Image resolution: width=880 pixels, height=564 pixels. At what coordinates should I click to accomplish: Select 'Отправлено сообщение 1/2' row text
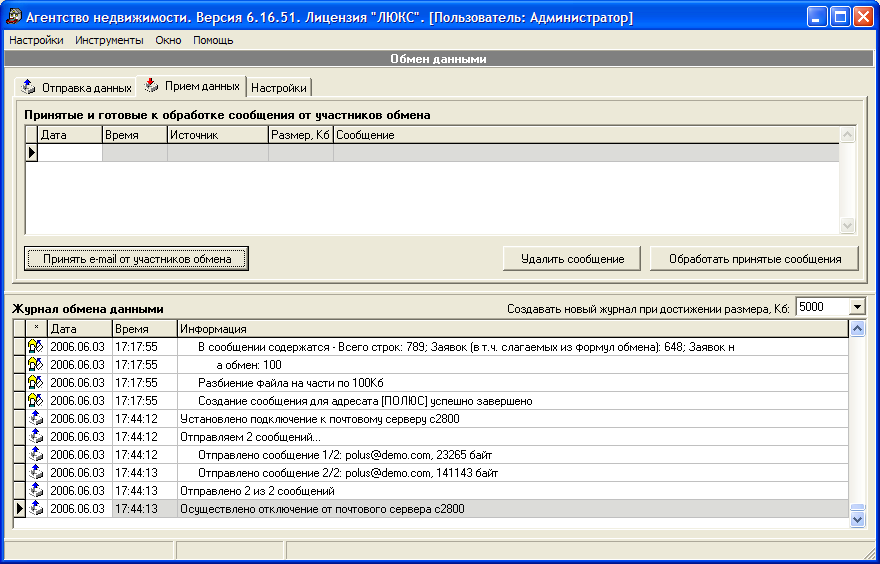point(345,455)
